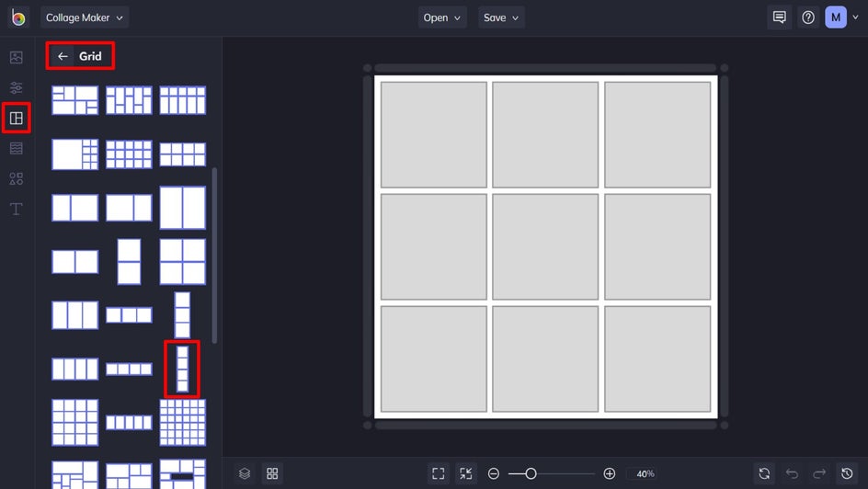868x489 pixels.
Task: Select the vertical two-cell stacked layout
Action: click(129, 262)
